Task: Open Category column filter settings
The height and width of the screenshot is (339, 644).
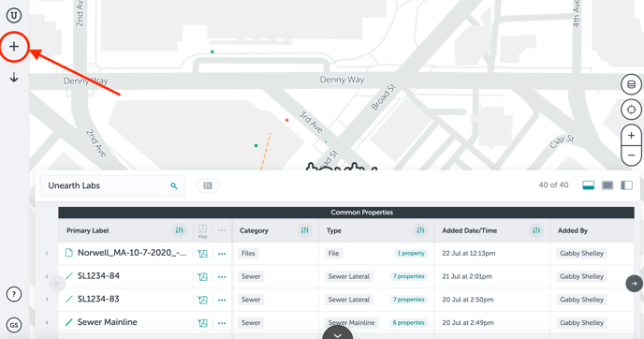Action: (305, 230)
